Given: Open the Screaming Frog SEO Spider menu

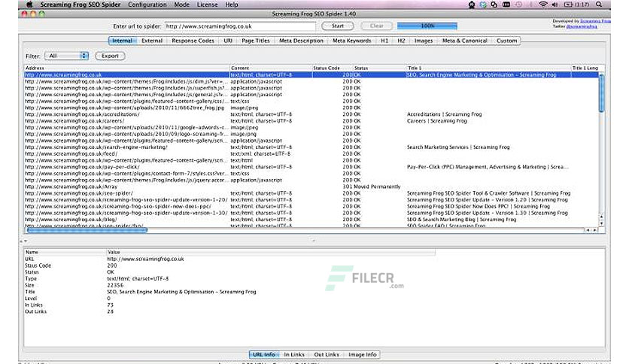Looking at the screenshot, I should (81, 5).
